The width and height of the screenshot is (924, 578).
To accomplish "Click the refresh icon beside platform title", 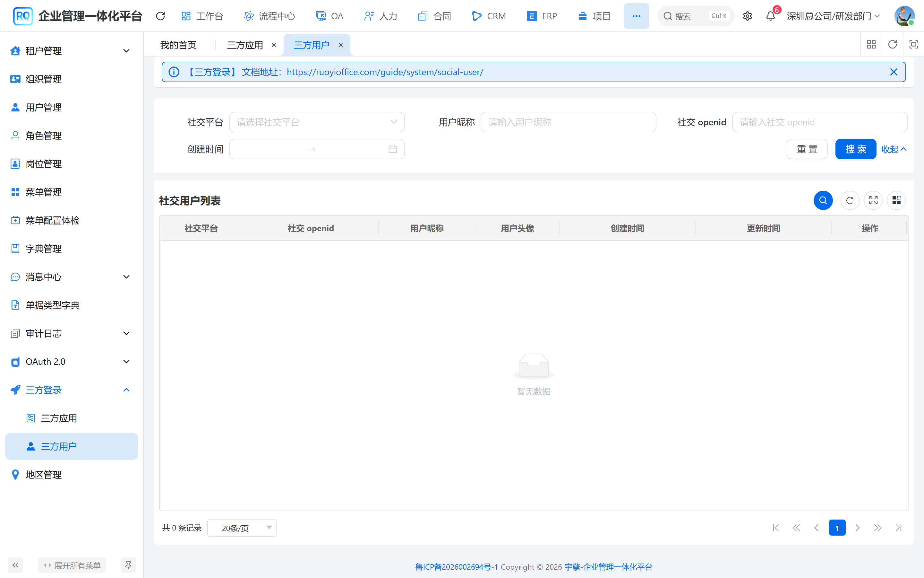I will (x=160, y=16).
